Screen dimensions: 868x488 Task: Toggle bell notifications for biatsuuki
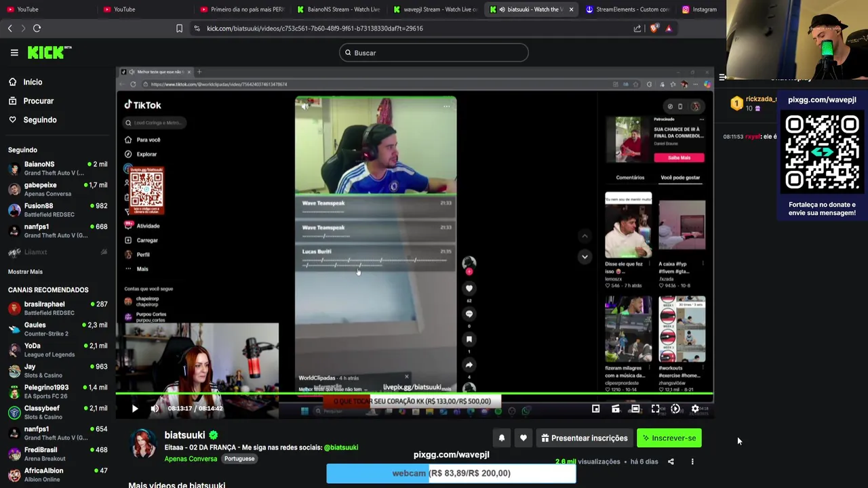pos(502,439)
